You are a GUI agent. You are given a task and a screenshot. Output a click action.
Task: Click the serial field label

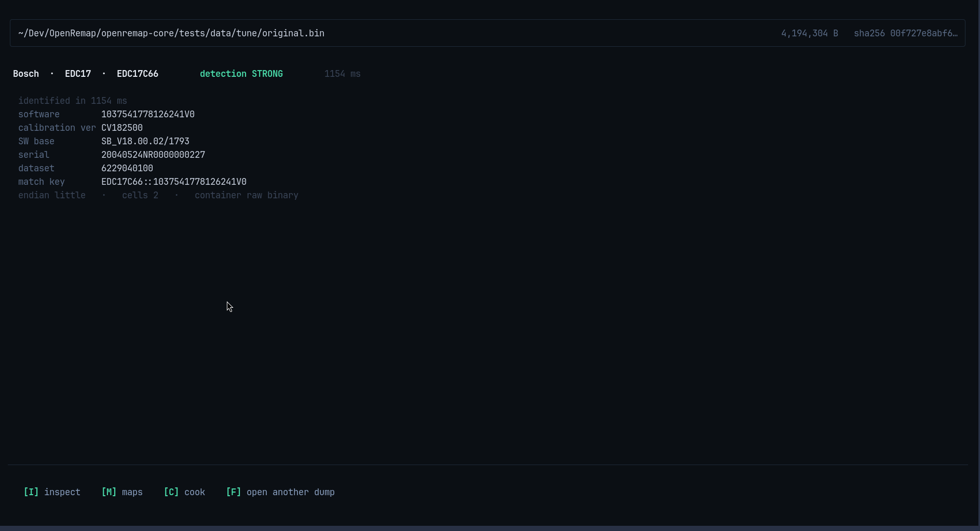click(34, 155)
